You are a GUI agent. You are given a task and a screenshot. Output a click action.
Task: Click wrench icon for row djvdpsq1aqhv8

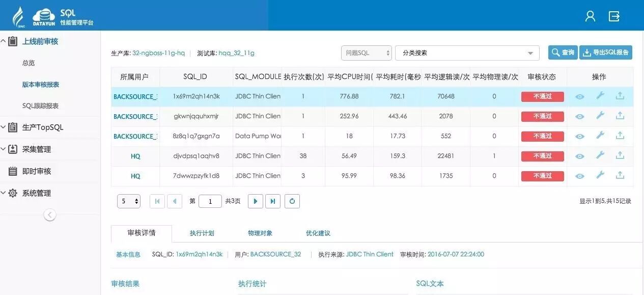coord(600,155)
